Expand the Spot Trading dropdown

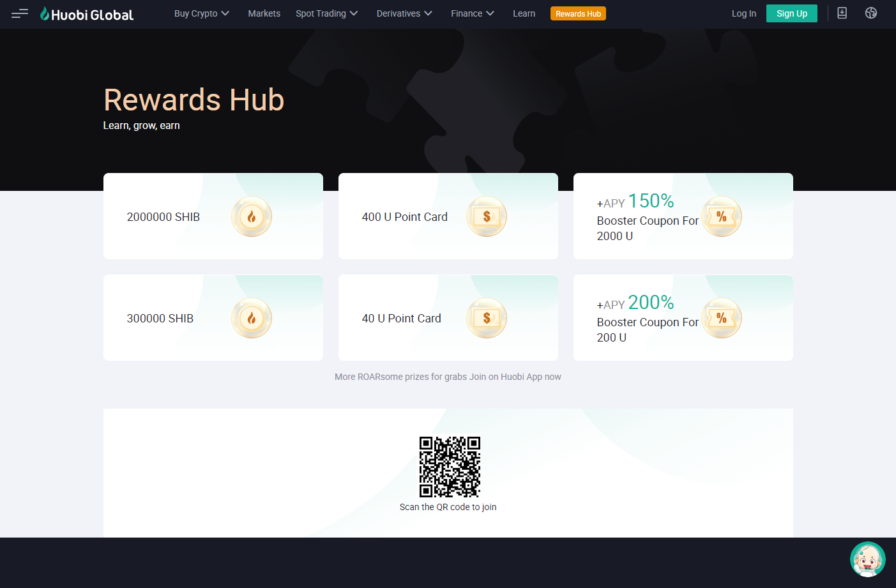(x=327, y=13)
